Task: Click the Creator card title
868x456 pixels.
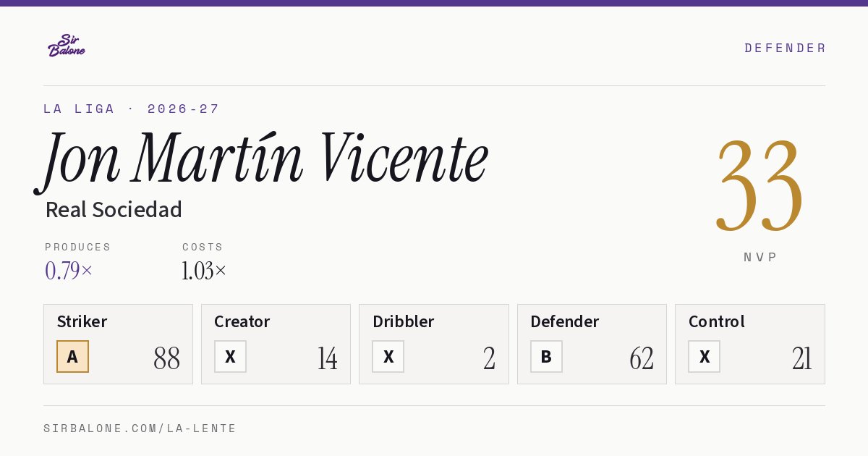Action: click(242, 321)
